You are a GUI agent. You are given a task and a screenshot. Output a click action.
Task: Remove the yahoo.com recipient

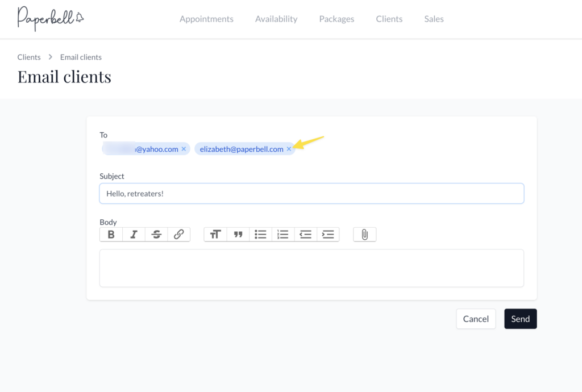point(184,149)
